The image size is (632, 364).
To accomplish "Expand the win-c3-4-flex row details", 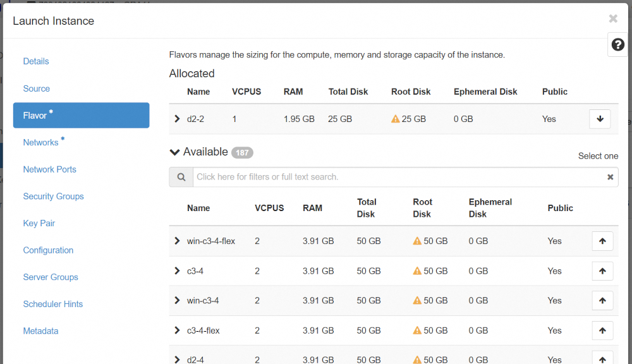I will (176, 241).
